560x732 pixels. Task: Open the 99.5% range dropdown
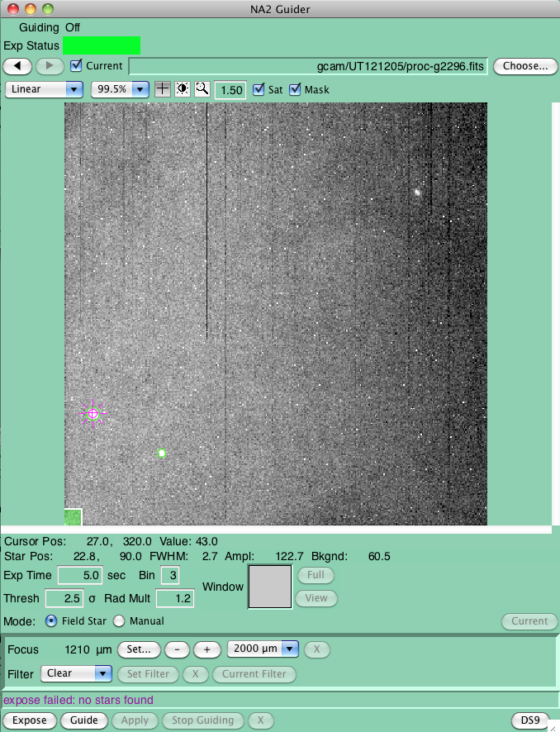[x=120, y=89]
